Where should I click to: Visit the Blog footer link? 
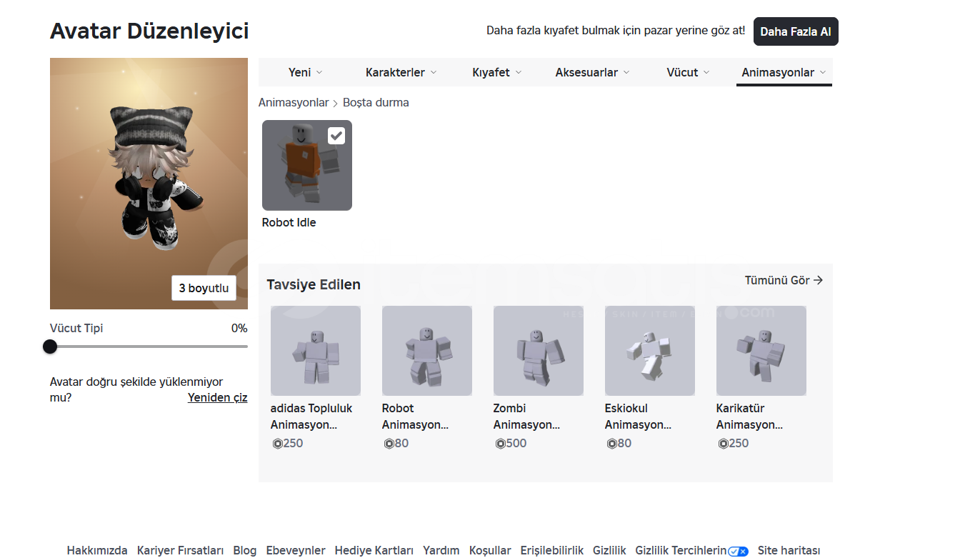[x=245, y=551]
